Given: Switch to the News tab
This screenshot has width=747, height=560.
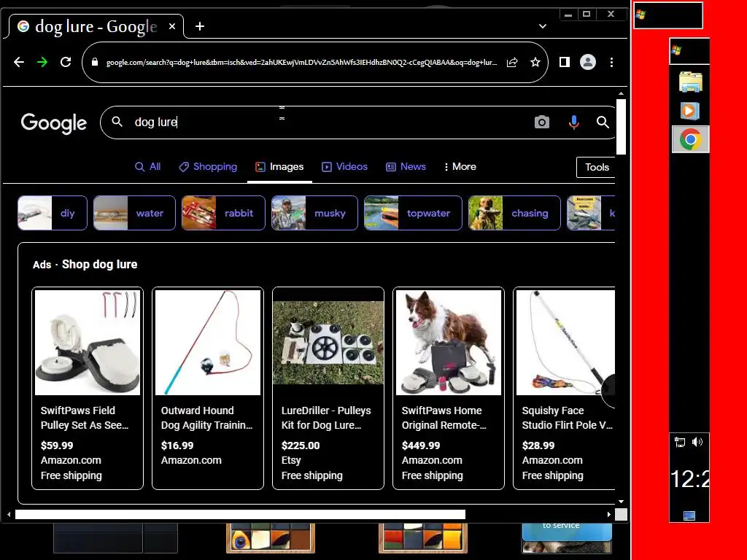Looking at the screenshot, I should pyautogui.click(x=406, y=167).
